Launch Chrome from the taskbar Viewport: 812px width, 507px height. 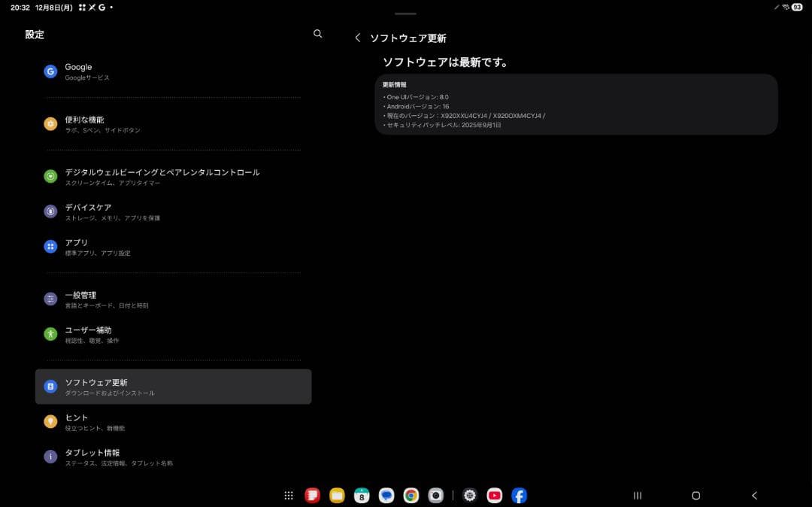click(x=411, y=495)
